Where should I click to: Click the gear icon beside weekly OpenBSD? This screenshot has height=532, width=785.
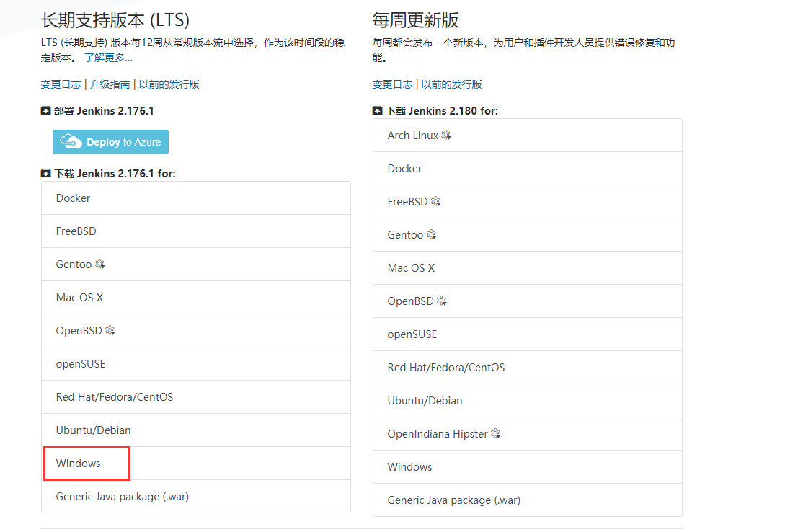pos(442,301)
